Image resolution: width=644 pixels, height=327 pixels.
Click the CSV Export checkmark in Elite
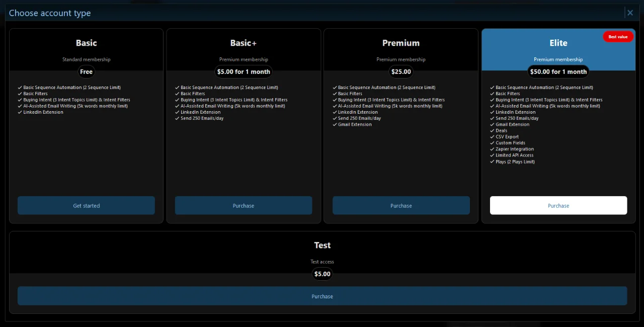pyautogui.click(x=492, y=136)
